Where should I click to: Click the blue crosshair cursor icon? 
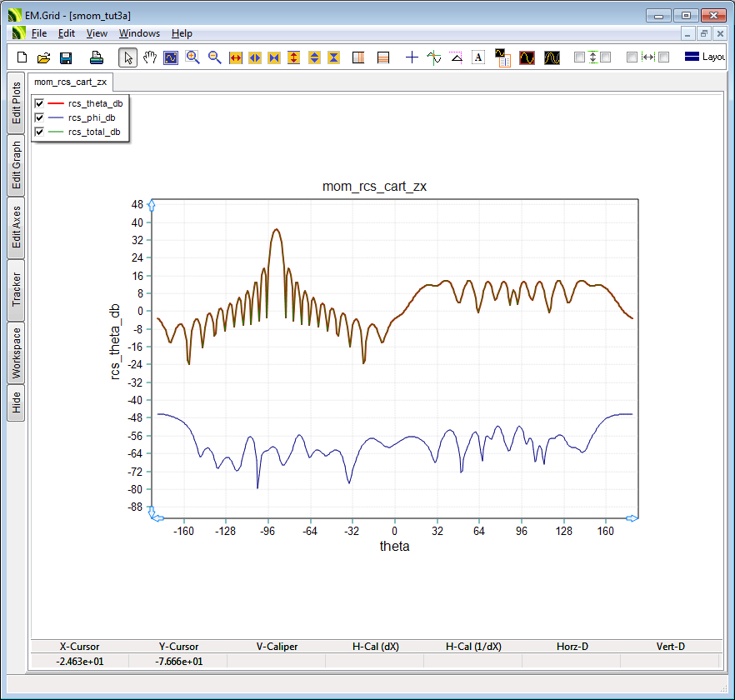point(412,57)
